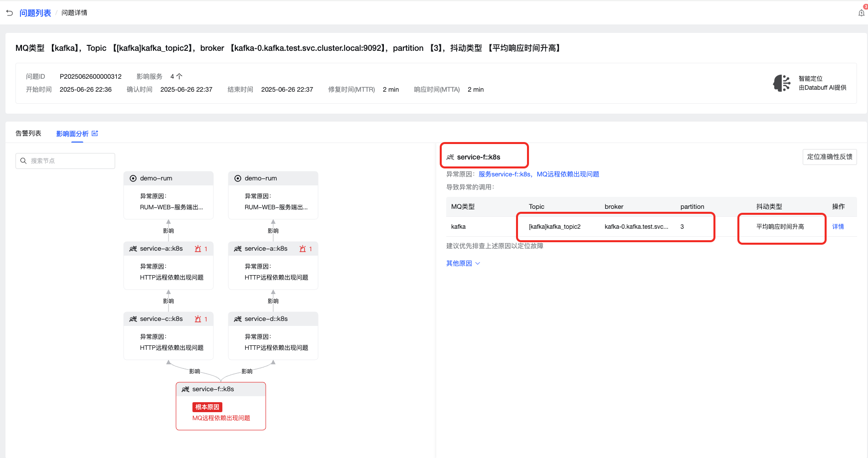
Task: Select the 根本原因 badge on service-f::k8s
Action: (207, 407)
